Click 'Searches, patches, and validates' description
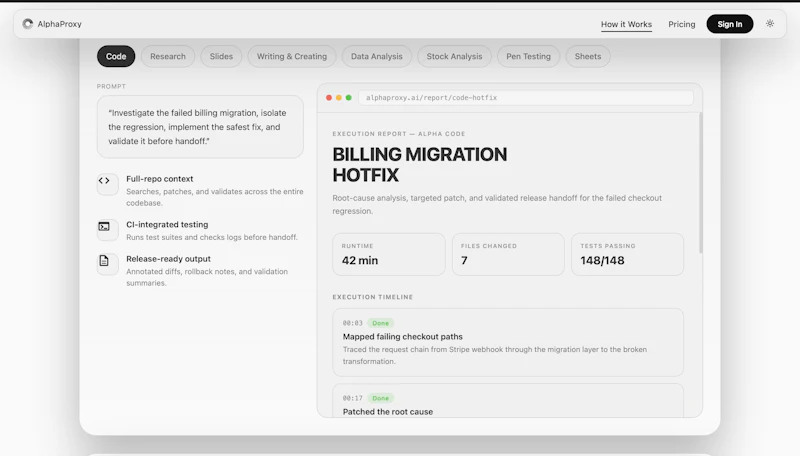 click(215, 197)
